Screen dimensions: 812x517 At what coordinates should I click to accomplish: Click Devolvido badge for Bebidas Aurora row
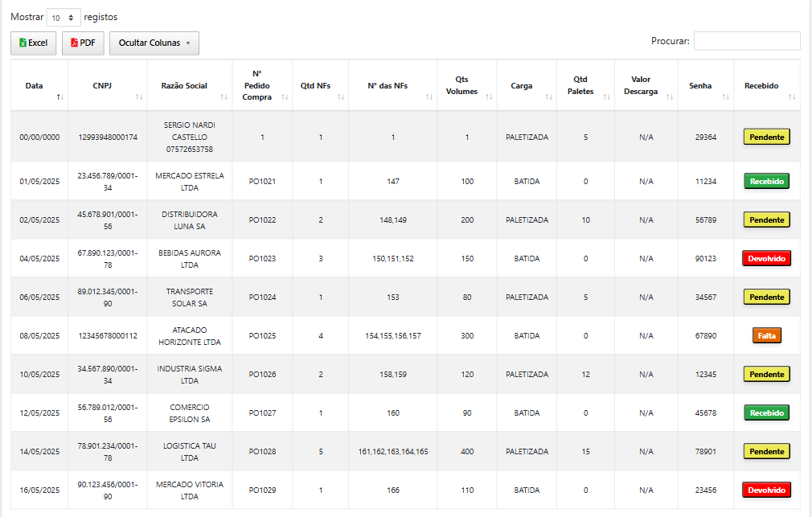[766, 258]
